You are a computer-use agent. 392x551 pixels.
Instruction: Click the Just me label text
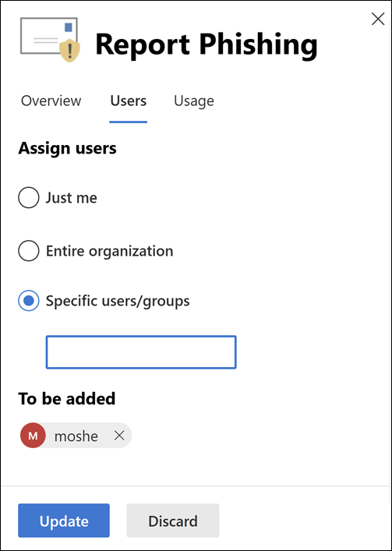pyautogui.click(x=71, y=198)
